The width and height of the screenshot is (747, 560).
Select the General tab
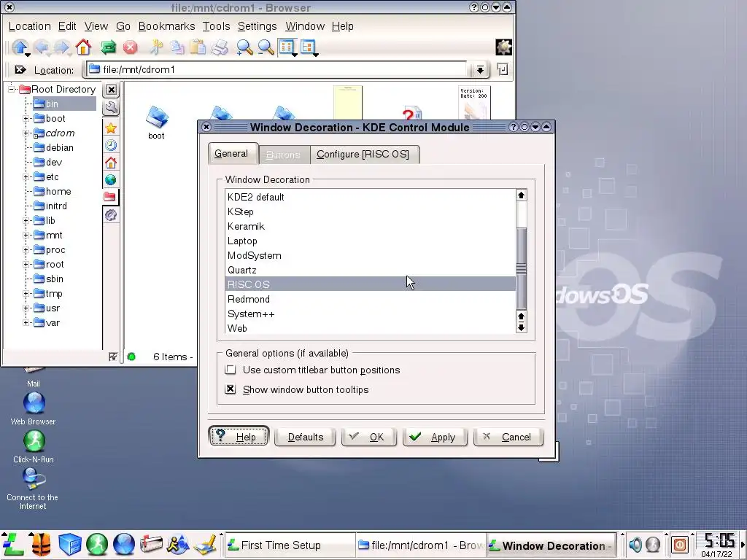click(231, 153)
